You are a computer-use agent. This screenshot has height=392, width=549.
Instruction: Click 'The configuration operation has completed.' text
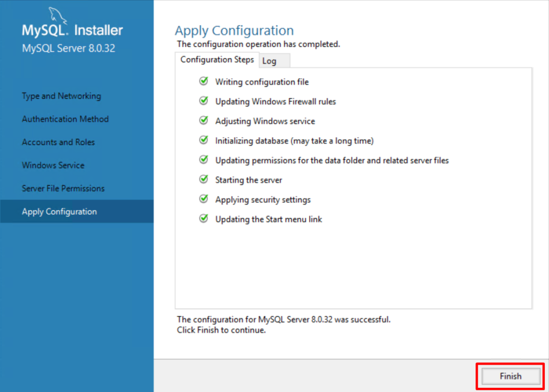click(258, 45)
